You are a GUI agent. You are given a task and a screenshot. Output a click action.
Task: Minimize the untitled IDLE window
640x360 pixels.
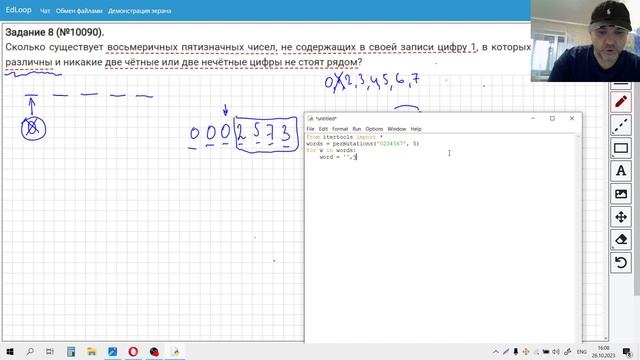coord(533,118)
